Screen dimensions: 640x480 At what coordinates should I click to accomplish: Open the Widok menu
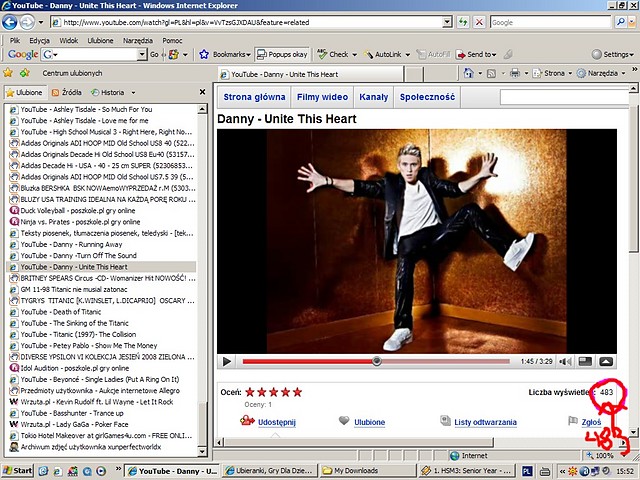point(69,40)
